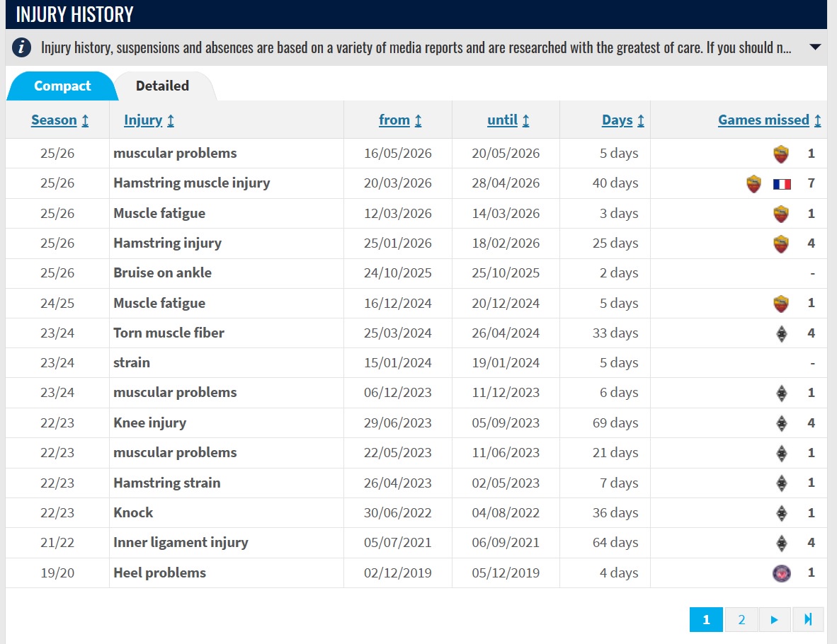Sort table by Injury column
Screen dimensions: 837x644
click(x=149, y=120)
